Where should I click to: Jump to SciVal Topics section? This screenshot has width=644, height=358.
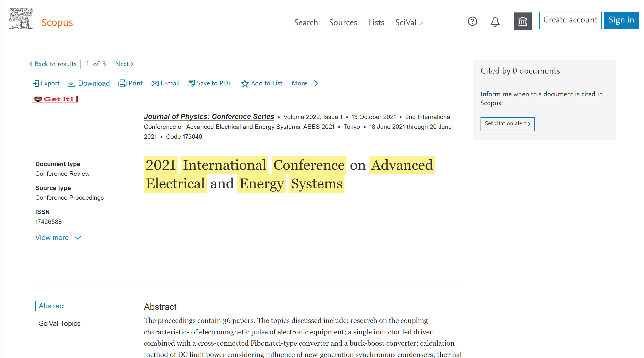[60, 323]
